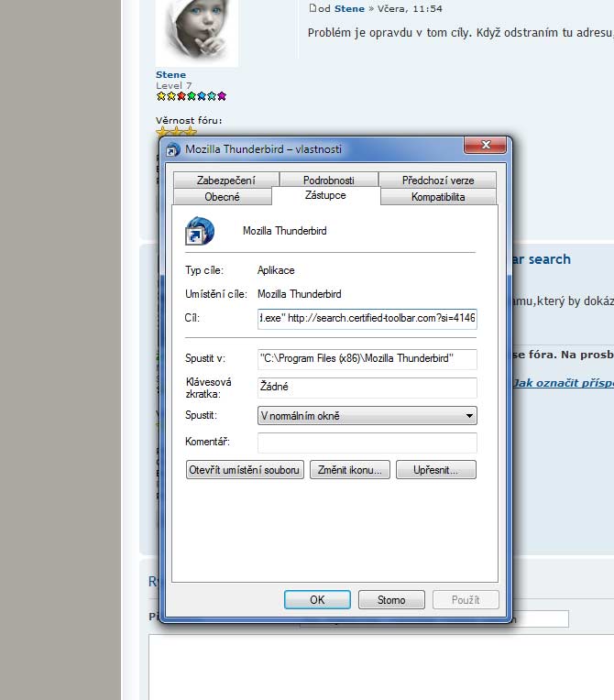Click the 'Aplikace' value text
Viewport: 614px width, 700px height.
tap(276, 270)
